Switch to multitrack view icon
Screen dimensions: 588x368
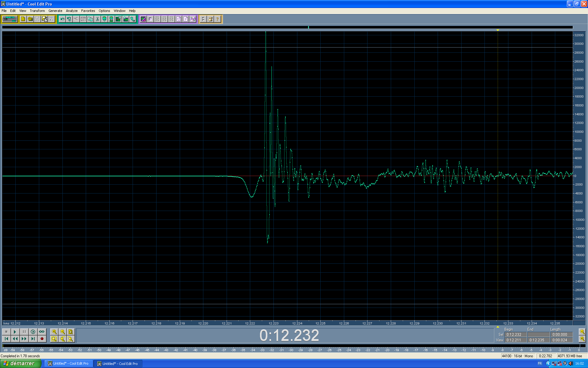pyautogui.click(x=9, y=19)
